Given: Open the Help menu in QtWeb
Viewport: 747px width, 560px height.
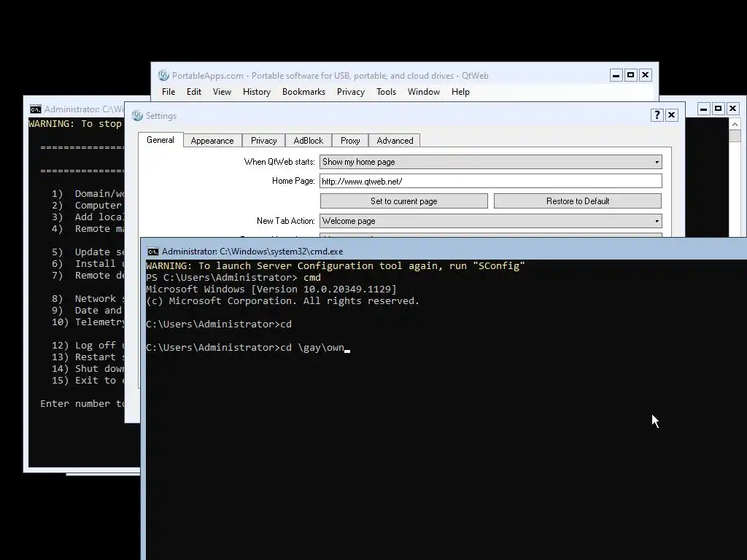Looking at the screenshot, I should tap(460, 92).
